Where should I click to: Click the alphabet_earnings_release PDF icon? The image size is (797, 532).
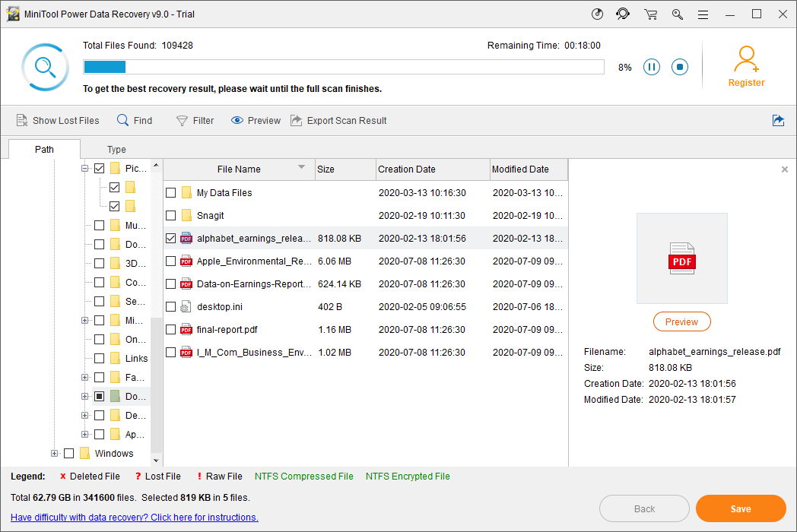pyautogui.click(x=186, y=239)
